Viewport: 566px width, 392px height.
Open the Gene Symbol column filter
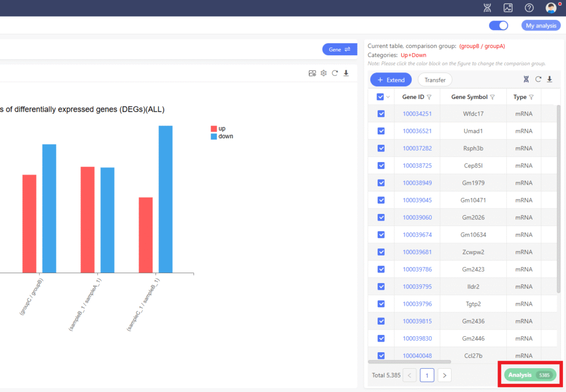(x=492, y=97)
